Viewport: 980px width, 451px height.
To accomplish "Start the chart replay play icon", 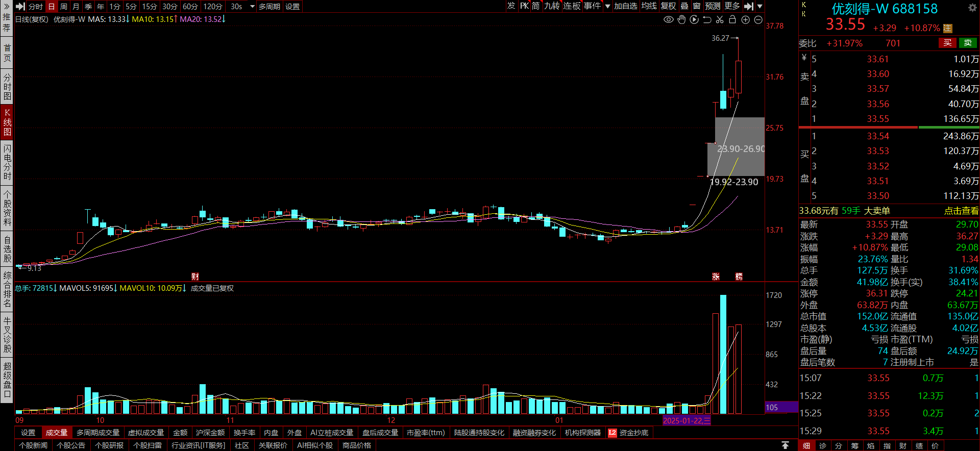I will click(x=694, y=19).
